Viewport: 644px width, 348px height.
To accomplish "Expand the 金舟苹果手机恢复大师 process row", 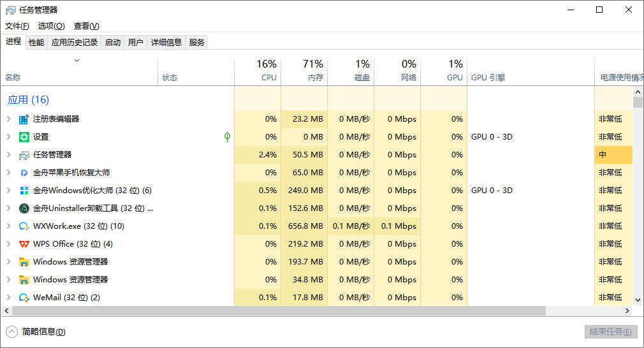I will pos(9,172).
